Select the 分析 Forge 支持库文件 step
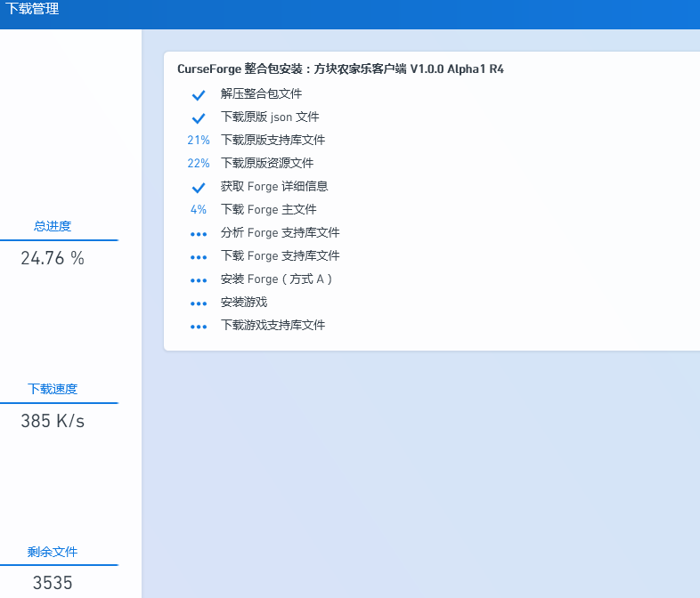 pos(280,233)
